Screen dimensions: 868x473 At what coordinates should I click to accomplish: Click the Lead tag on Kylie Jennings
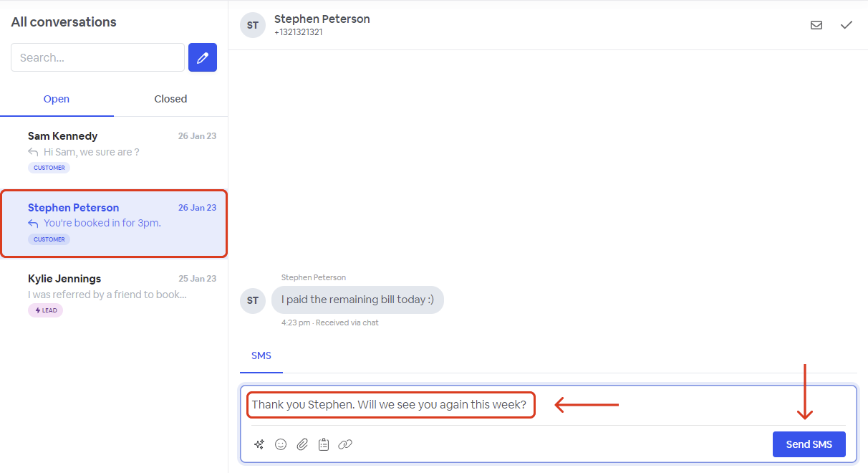coord(46,310)
